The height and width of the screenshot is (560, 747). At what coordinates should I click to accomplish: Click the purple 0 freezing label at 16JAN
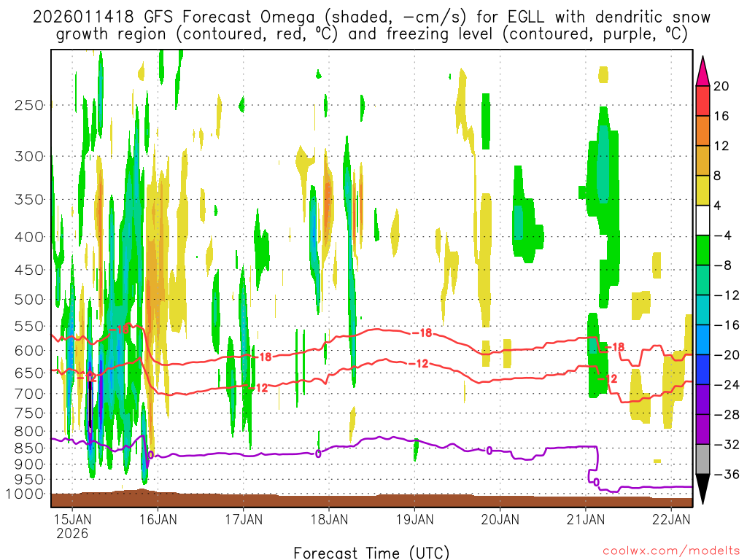click(151, 455)
